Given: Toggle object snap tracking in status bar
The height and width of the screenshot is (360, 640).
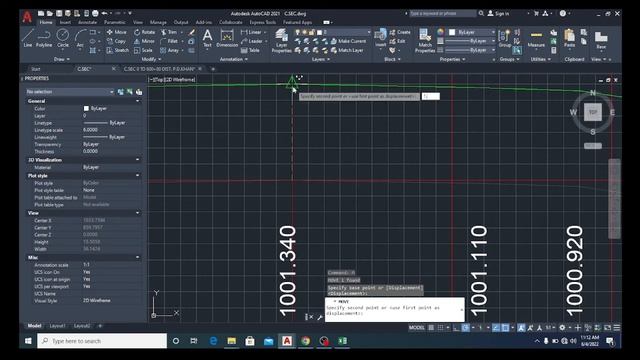Looking at the screenshot, I should pyautogui.click(x=496, y=327).
